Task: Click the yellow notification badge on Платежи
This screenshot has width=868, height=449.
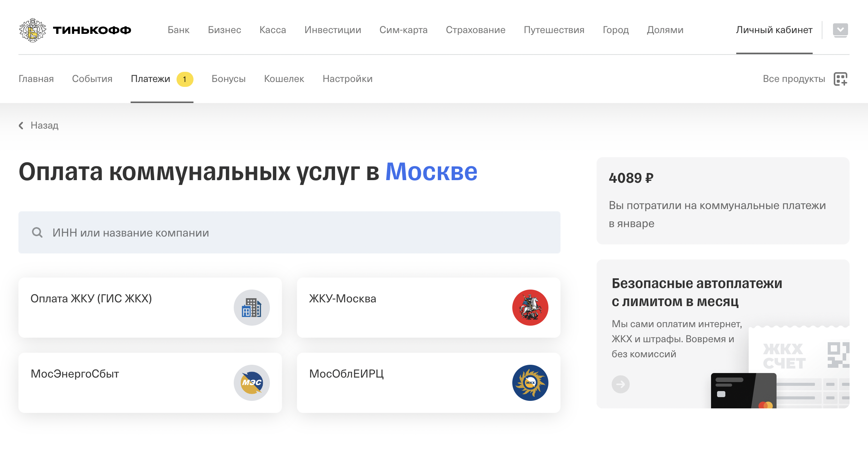Action: (185, 79)
